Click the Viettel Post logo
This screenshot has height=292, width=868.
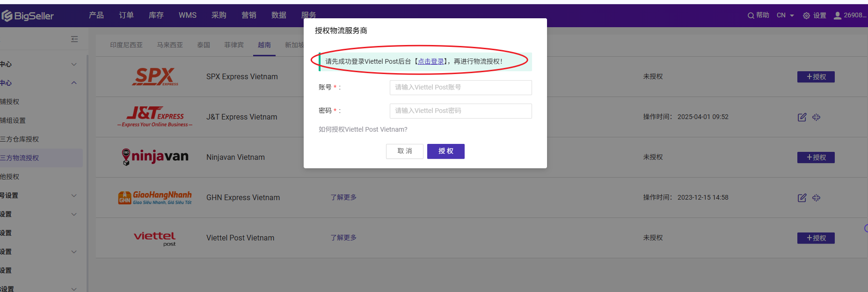pos(155,238)
